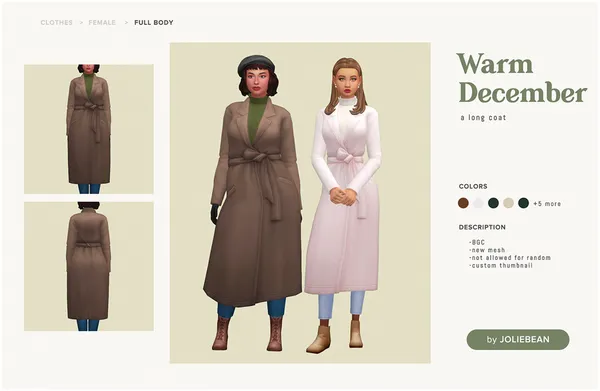Open the CLOTHES breadcrumb
600x391 pixels.
pyautogui.click(x=56, y=23)
